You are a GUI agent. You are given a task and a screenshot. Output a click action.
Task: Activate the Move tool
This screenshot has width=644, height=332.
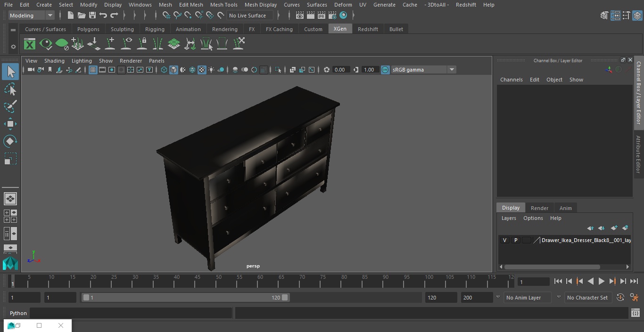(x=10, y=124)
